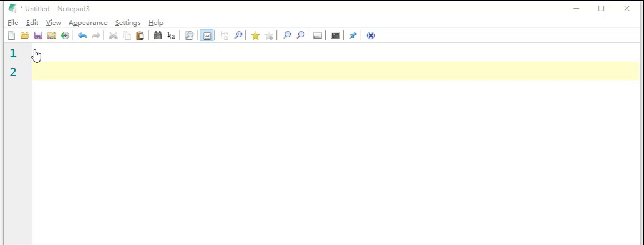Click the file history clock icon

65,35
